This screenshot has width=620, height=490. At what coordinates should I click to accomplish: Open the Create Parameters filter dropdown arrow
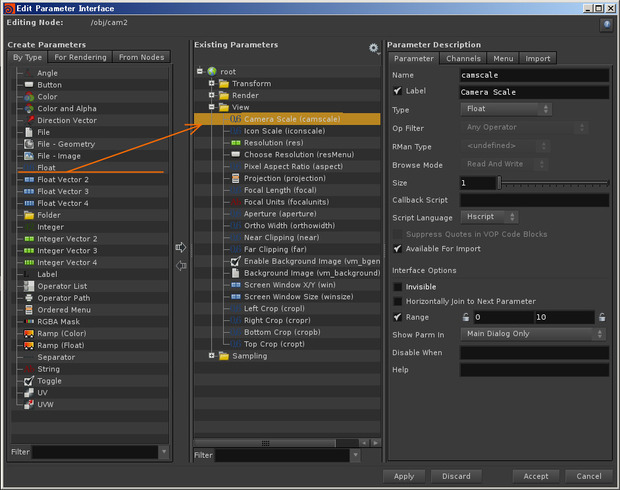(164, 452)
